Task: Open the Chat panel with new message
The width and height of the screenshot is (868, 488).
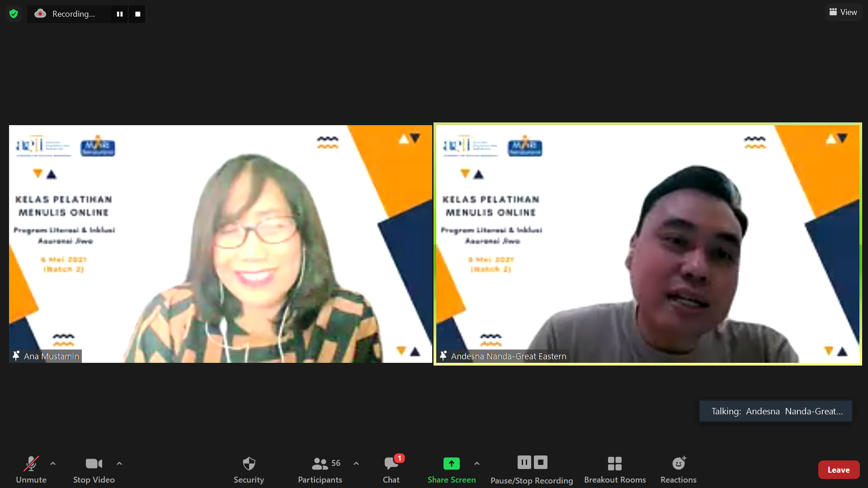Action: [x=391, y=469]
